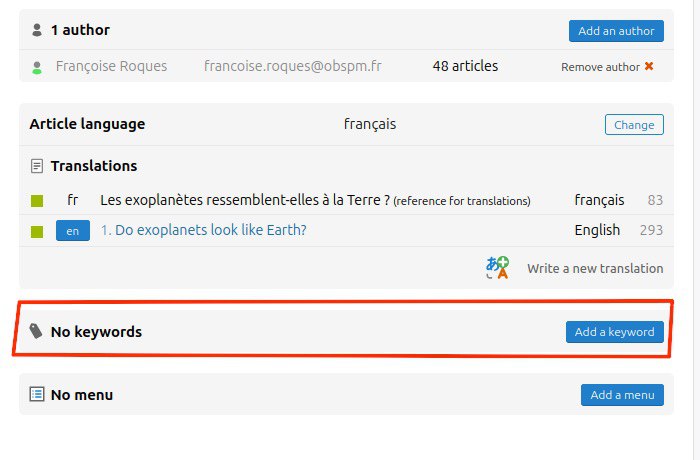Select the blue 'en' language badge
The width and height of the screenshot is (700, 460).
[x=73, y=230]
